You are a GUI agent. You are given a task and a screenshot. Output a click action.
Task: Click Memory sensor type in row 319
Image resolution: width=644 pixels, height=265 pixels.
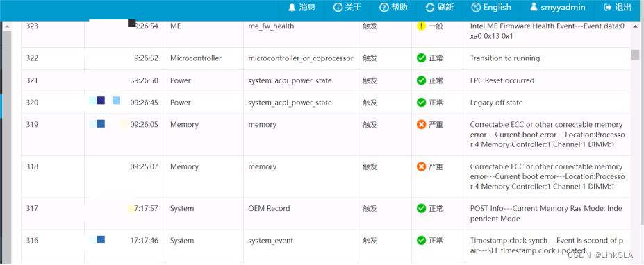pyautogui.click(x=184, y=125)
